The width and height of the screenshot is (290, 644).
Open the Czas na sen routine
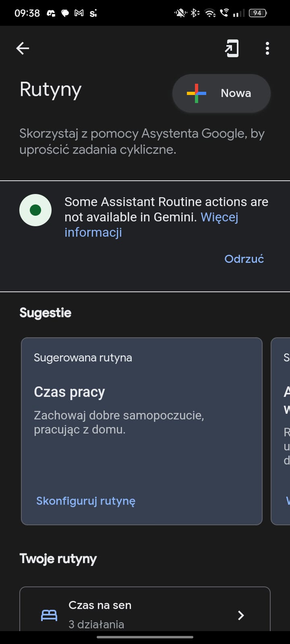tap(145, 609)
